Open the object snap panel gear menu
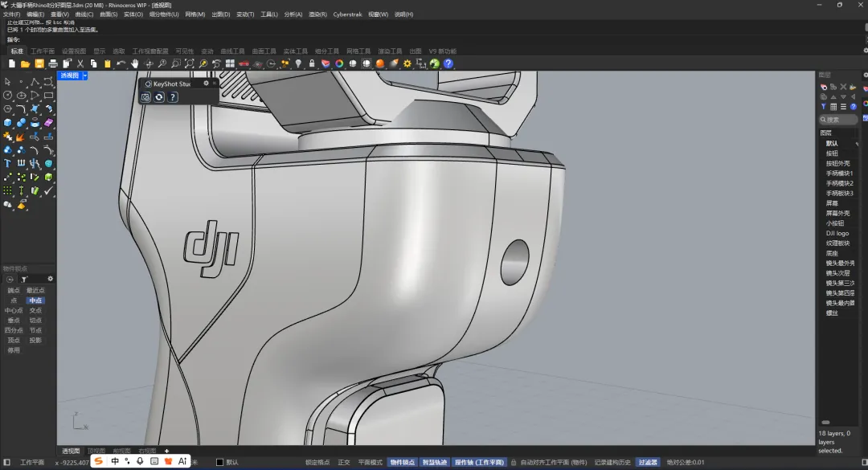 [50, 279]
